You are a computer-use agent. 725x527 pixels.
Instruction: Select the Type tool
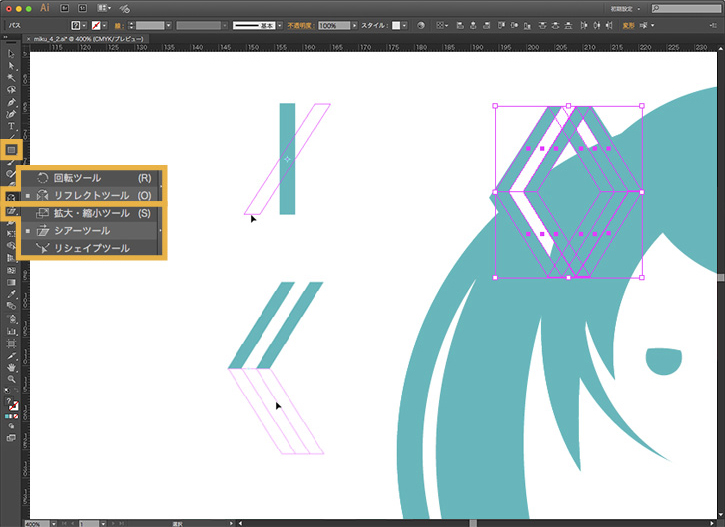[x=11, y=126]
